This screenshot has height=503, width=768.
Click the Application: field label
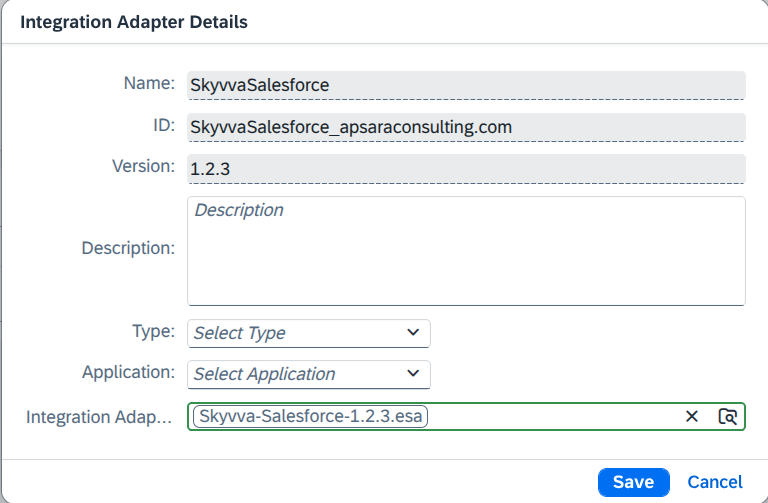click(128, 372)
